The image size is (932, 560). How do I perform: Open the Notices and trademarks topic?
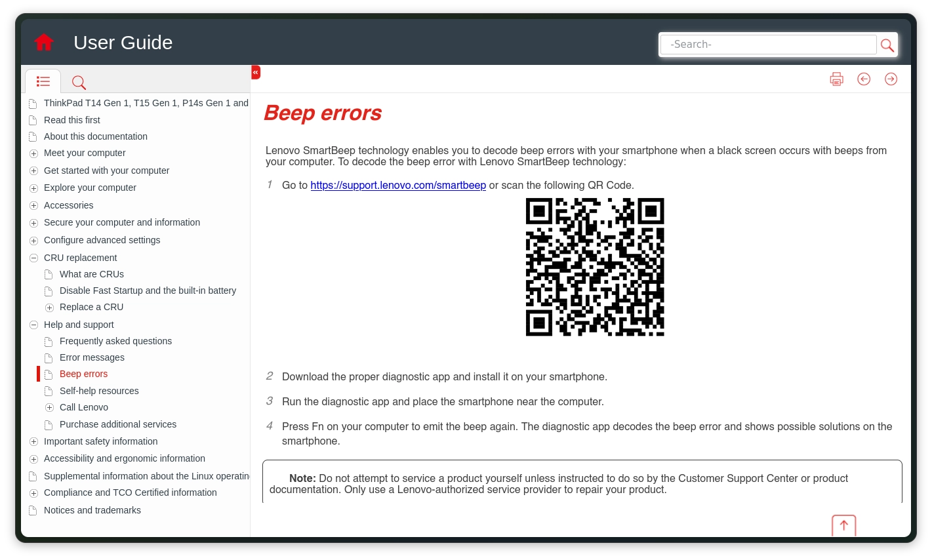(x=92, y=510)
